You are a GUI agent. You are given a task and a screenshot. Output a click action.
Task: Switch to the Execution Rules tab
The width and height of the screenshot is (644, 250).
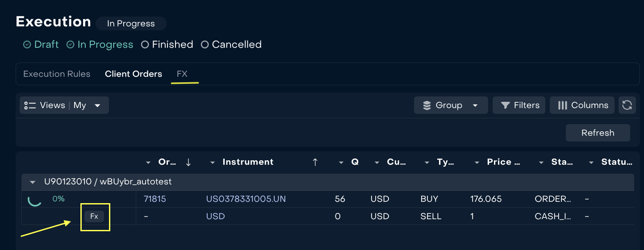tap(57, 74)
